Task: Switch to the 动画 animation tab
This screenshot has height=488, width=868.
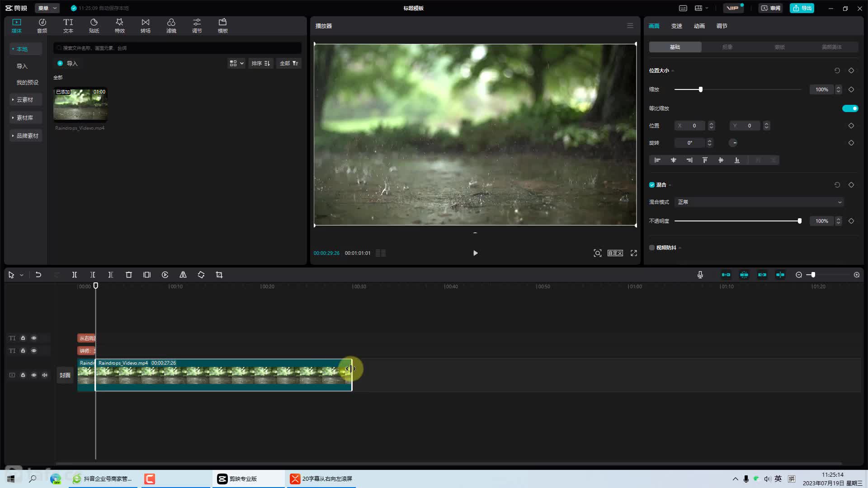Action: coord(699,26)
